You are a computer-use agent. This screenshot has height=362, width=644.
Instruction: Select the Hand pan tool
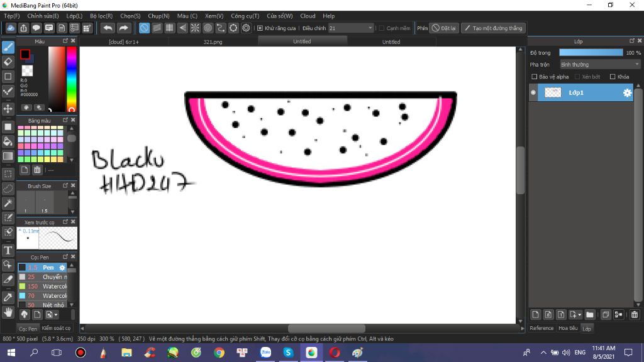[x=8, y=312]
